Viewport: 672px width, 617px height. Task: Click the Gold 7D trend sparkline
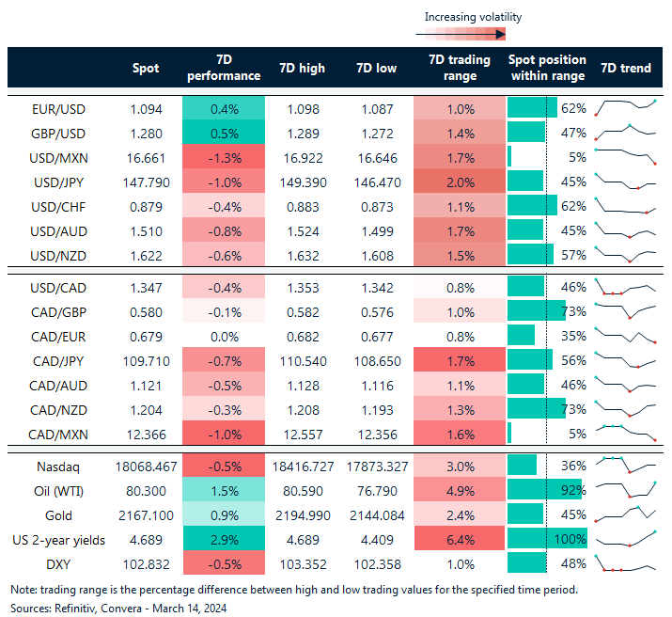tap(625, 514)
